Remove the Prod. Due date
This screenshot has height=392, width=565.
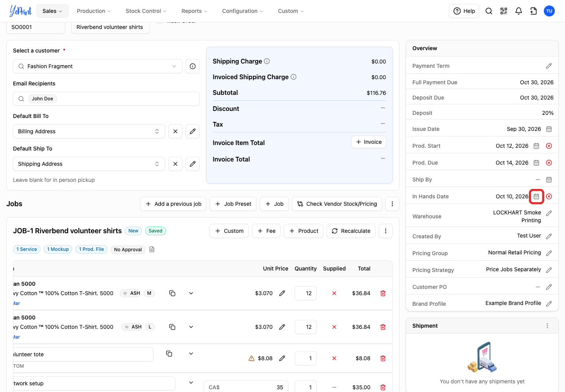click(549, 163)
